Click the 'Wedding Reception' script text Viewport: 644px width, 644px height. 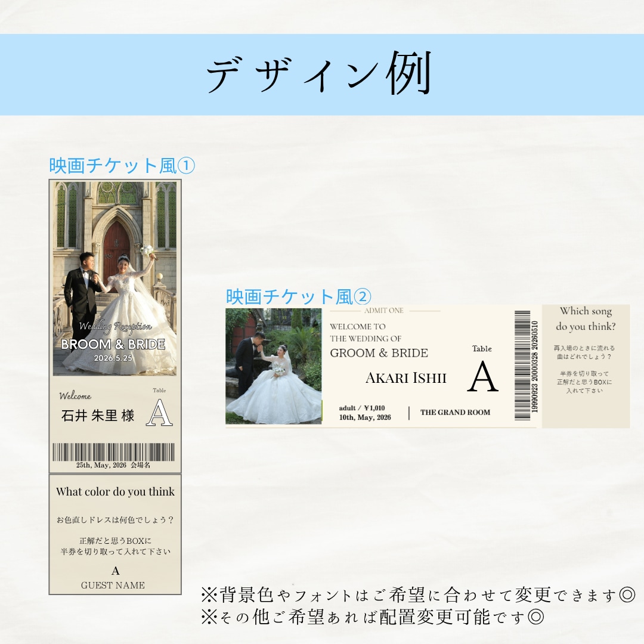point(115,327)
